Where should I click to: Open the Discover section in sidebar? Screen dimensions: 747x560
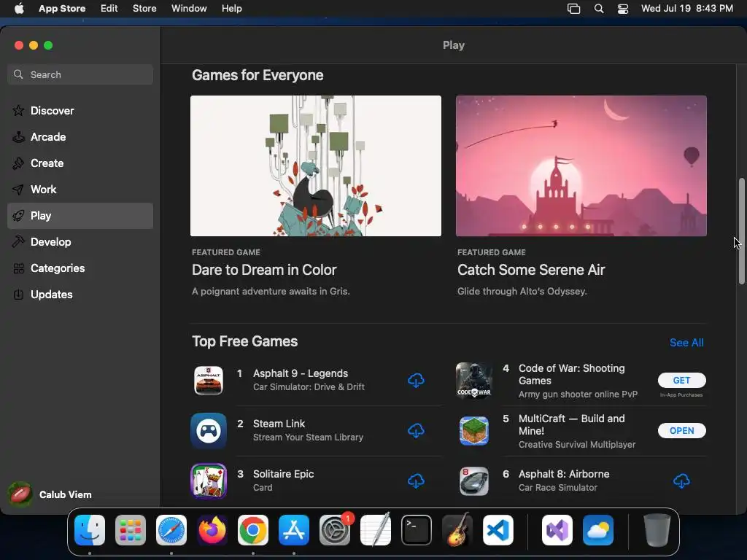point(80,111)
